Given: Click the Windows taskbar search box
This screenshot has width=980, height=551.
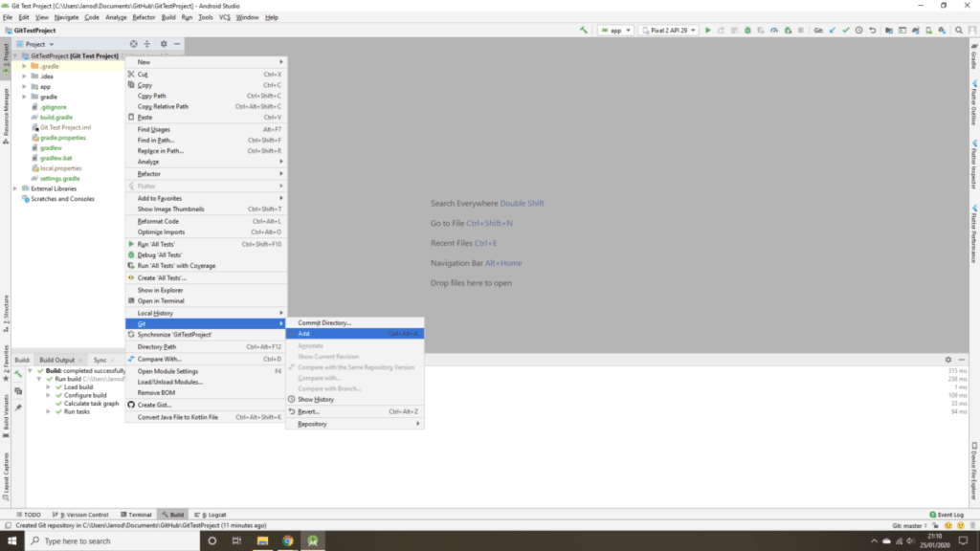Looking at the screenshot, I should pos(105,540).
